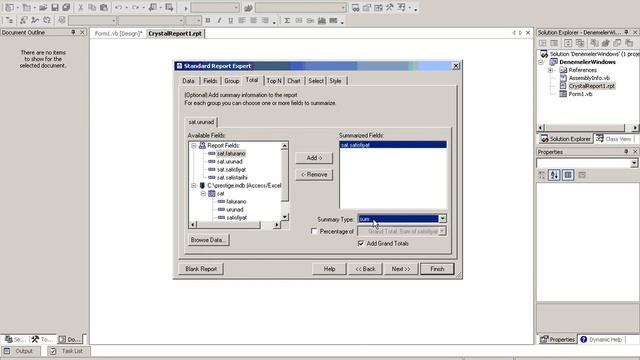Screen dimensions: 640x360
Task: Click the Start play arrow icon
Action: click(186, 8)
